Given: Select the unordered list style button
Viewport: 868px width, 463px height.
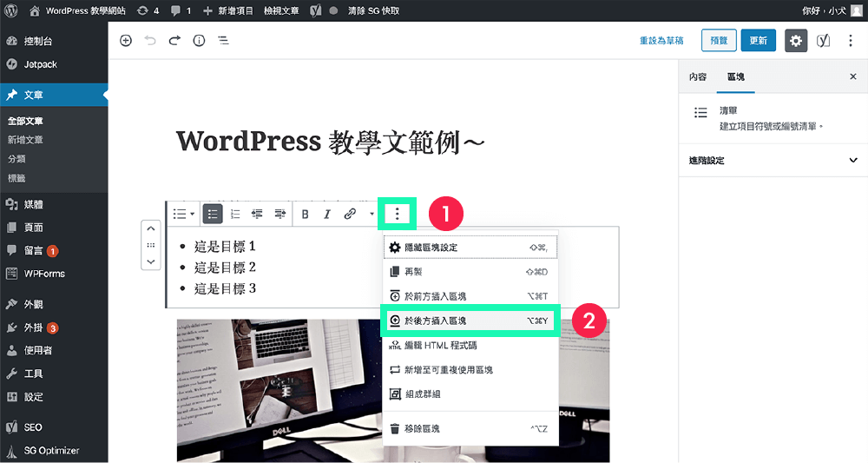Looking at the screenshot, I should 213,214.
